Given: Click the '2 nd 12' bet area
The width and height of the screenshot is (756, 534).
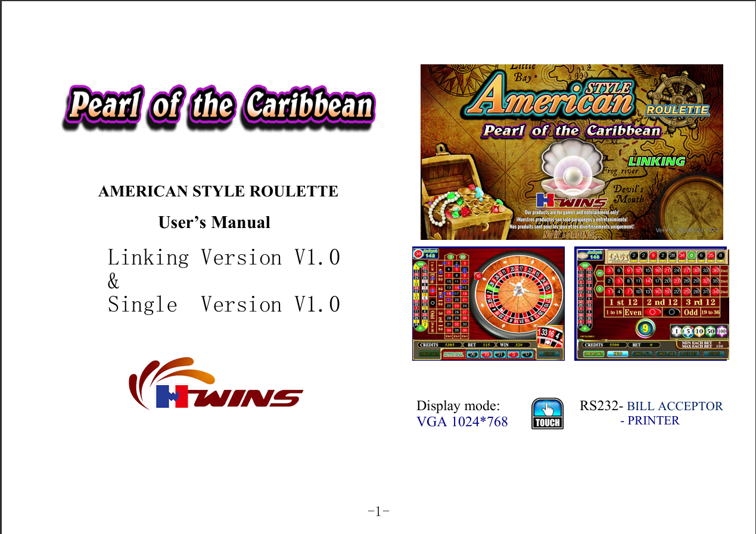Looking at the screenshot, I should (662, 302).
